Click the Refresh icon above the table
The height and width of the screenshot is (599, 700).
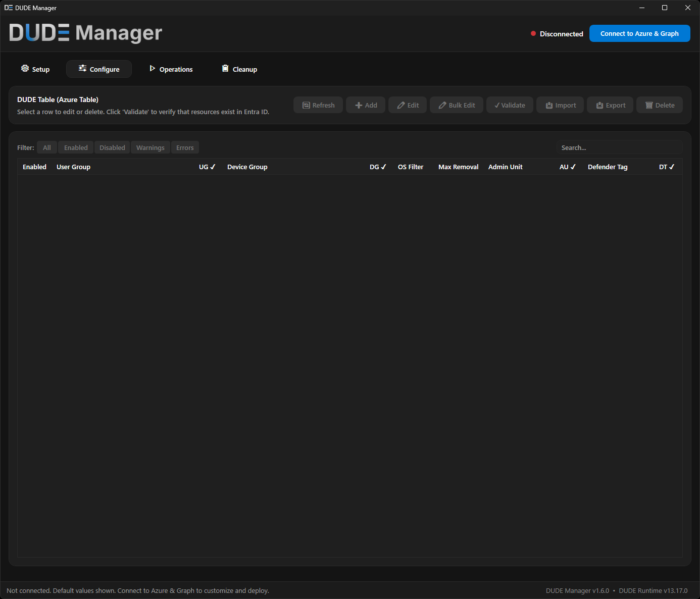click(x=307, y=105)
